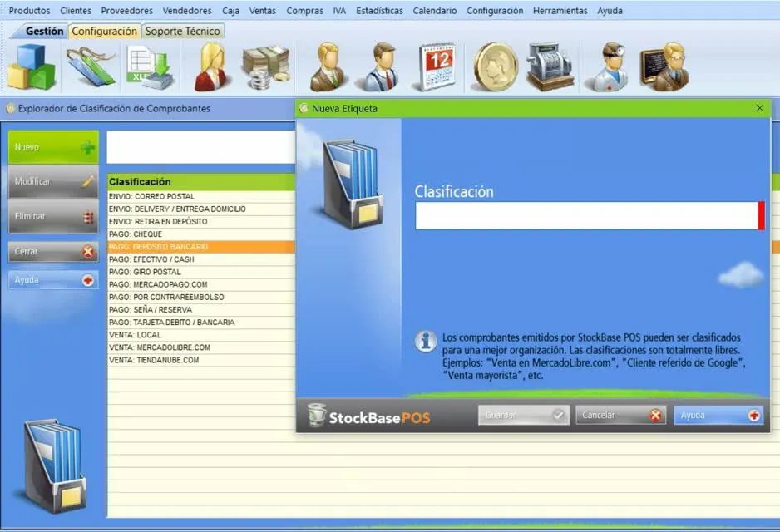The height and width of the screenshot is (532, 780).
Task: Click Cancelar in the Nueva Etiqueta dialog
Action: pos(621,415)
